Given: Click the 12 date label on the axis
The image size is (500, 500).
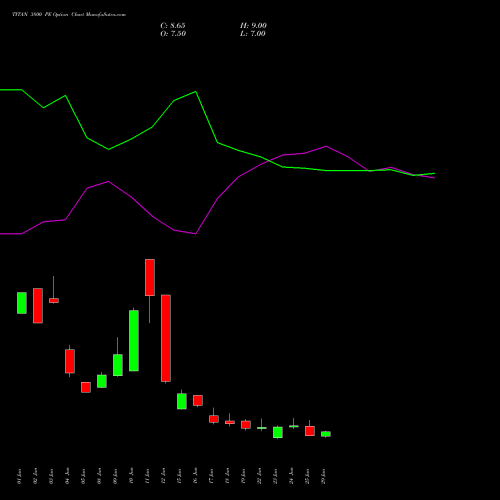Looking at the screenshot, I should click(x=164, y=476).
